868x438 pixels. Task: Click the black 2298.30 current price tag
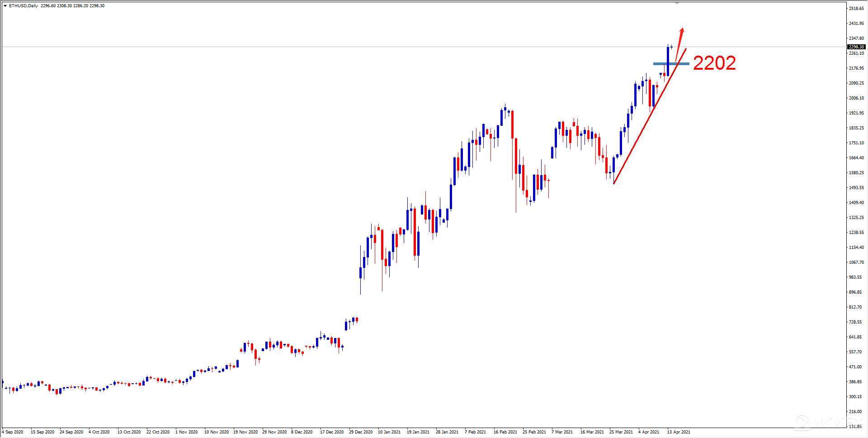(856, 47)
